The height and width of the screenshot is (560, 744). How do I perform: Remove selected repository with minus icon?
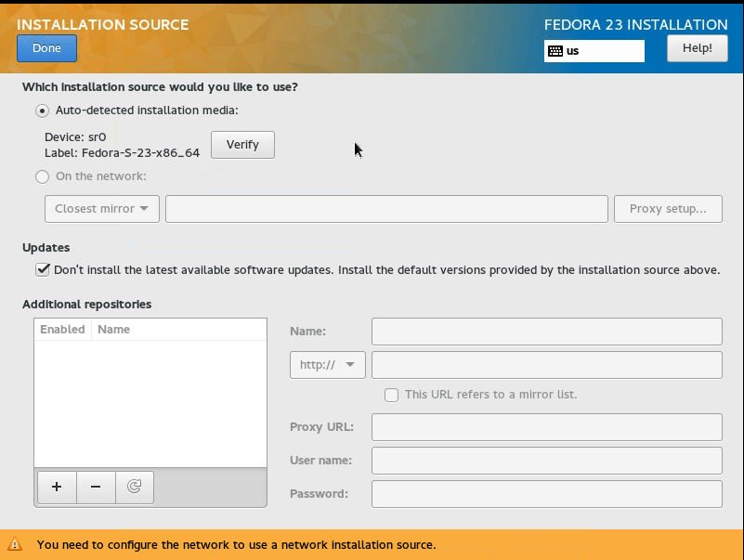click(x=96, y=487)
